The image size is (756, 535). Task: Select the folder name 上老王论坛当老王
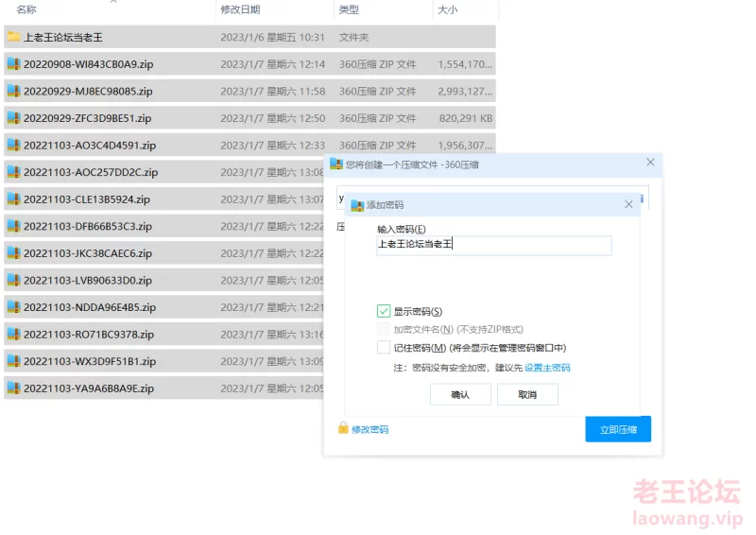click(x=63, y=37)
